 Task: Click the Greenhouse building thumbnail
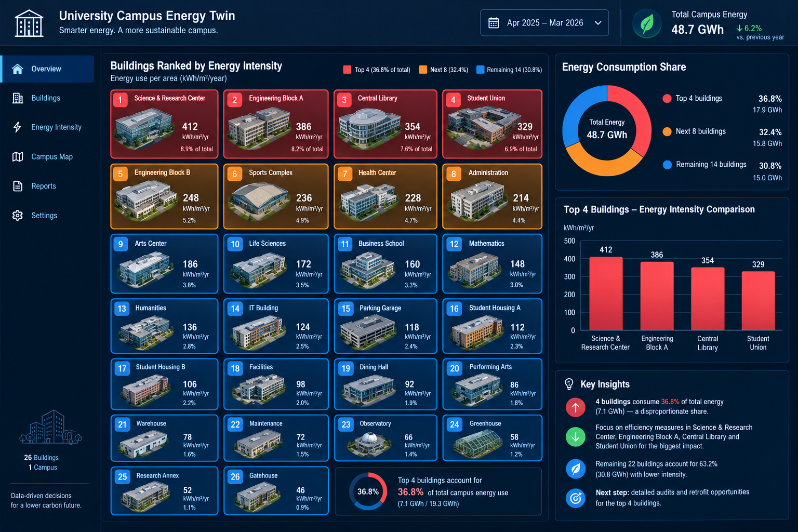point(478,443)
